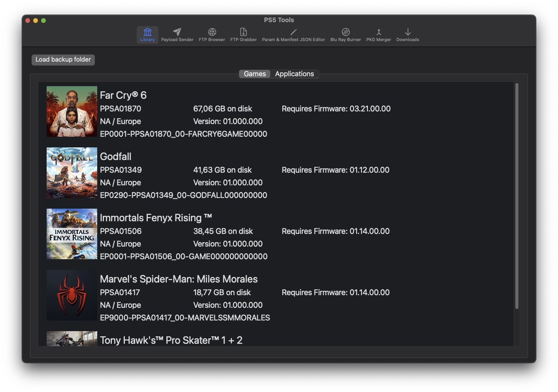Launch the FTP Grabber tool
The width and height of the screenshot is (558, 392).
pyautogui.click(x=243, y=34)
